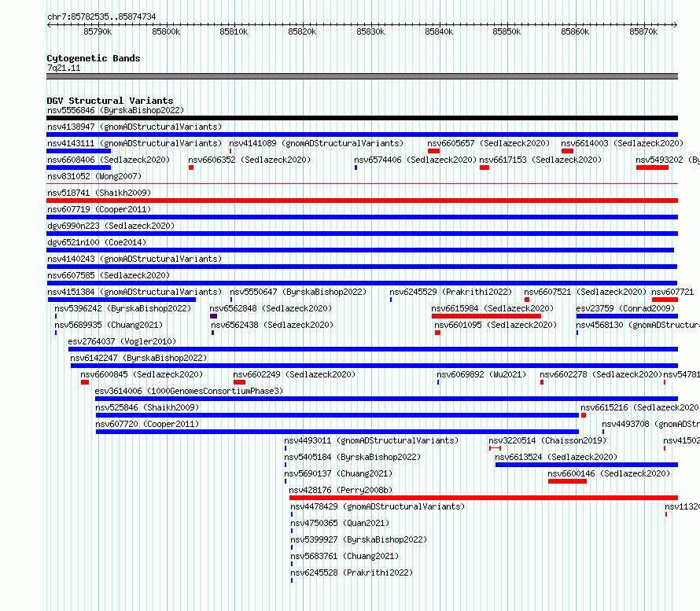700x611 pixels.
Task: Click nsv6613524 (Sedlazeck2020) label
Action: [556, 457]
